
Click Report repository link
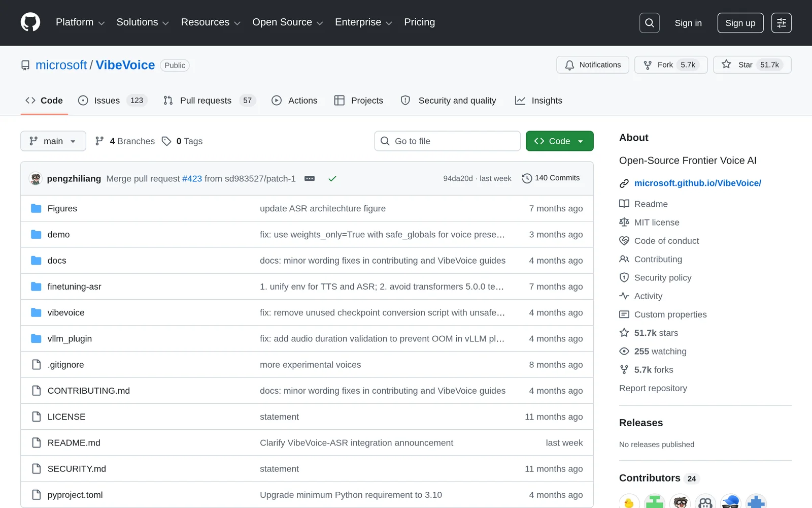653,388
